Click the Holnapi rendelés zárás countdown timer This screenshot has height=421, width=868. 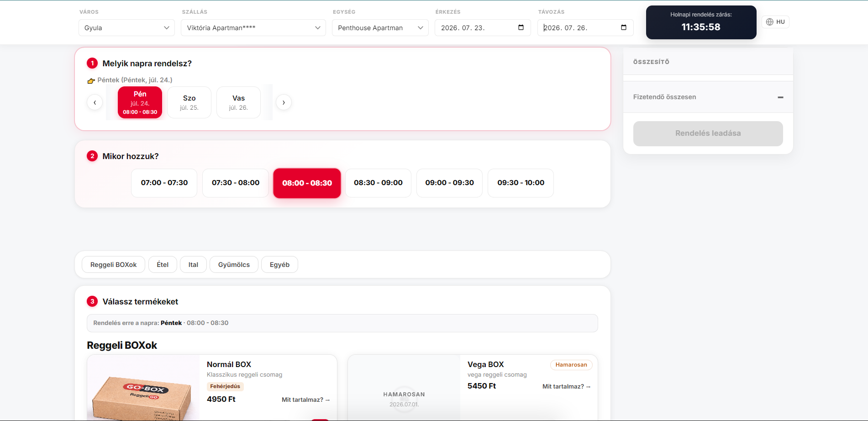pos(701,22)
